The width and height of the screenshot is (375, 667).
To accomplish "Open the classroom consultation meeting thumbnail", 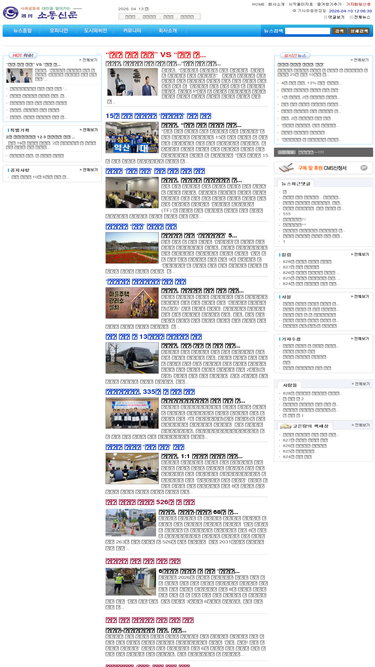I will pos(132,468).
